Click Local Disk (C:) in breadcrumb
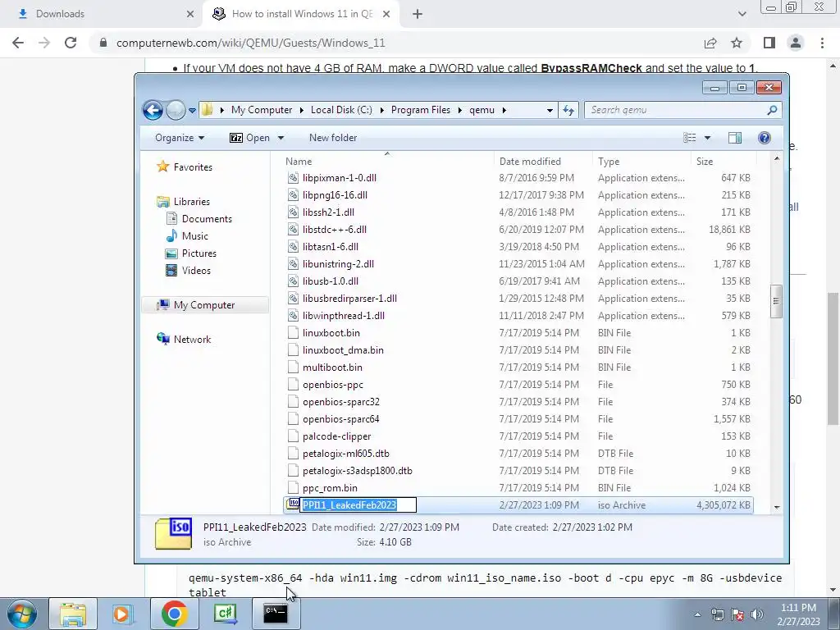840x630 pixels. click(341, 110)
